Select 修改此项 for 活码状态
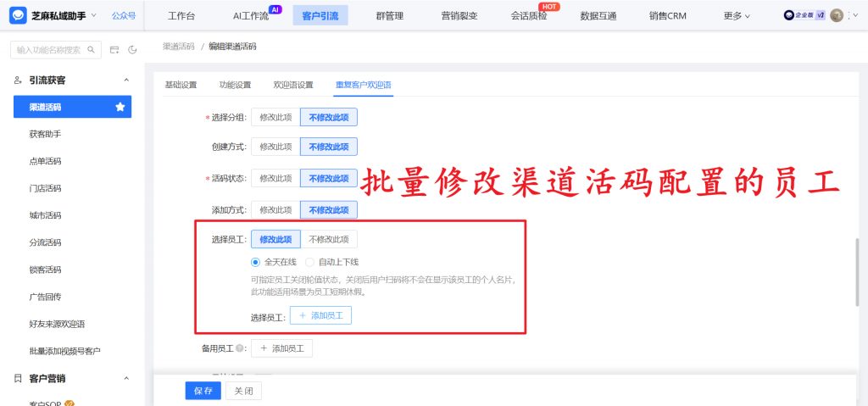Viewport: 868px width, 406px height. [275, 178]
